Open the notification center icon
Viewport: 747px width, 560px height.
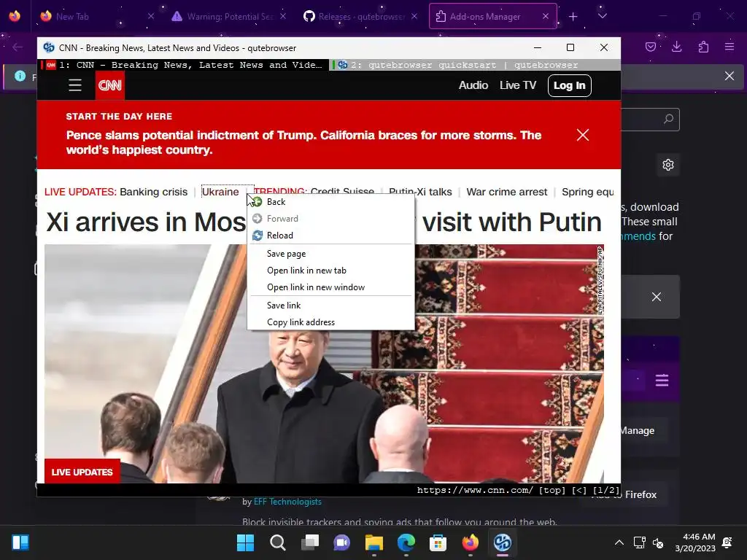(727, 542)
